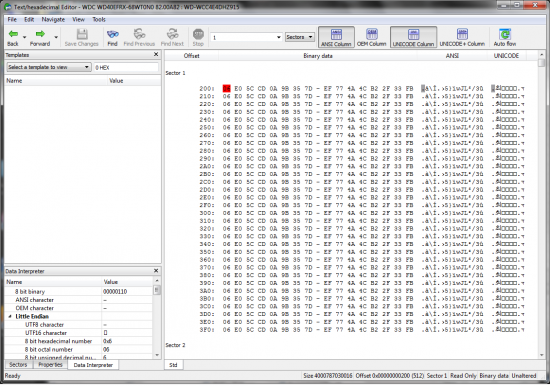550x386 pixels.
Task: Click the 'Sector 1' label
Action: (x=175, y=73)
